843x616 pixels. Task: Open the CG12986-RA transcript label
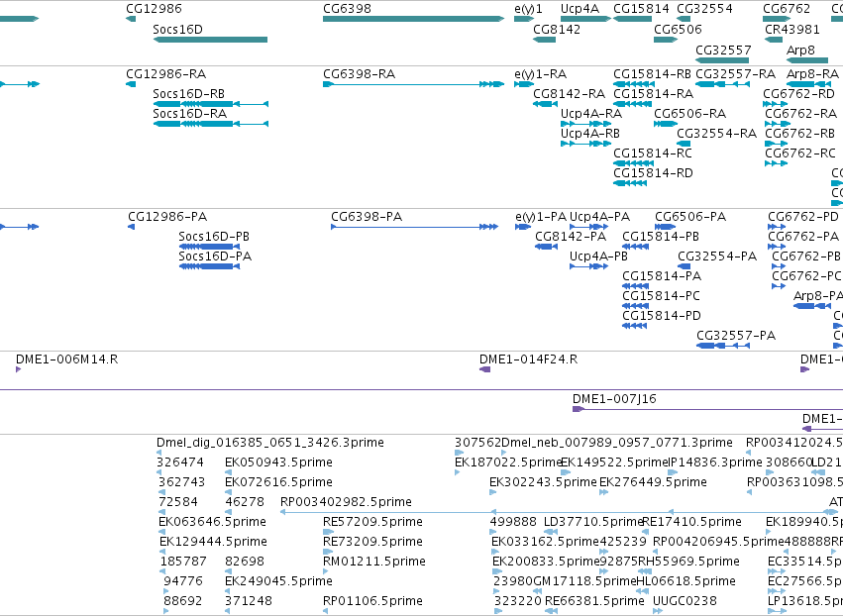(165, 73)
